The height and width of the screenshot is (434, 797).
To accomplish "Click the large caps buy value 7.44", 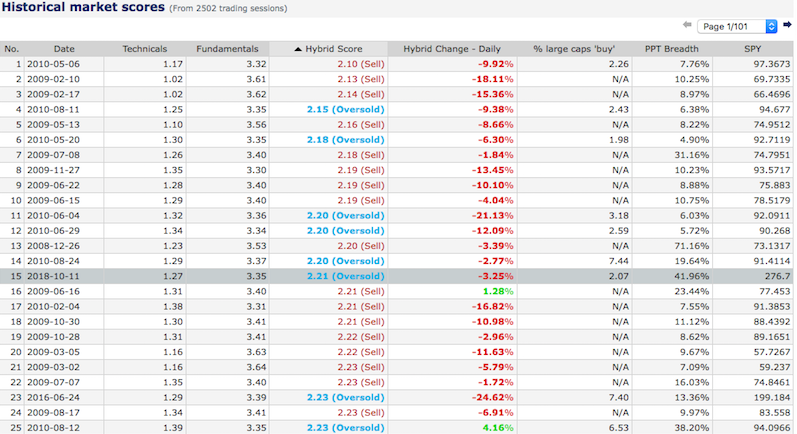I will coord(619,261).
